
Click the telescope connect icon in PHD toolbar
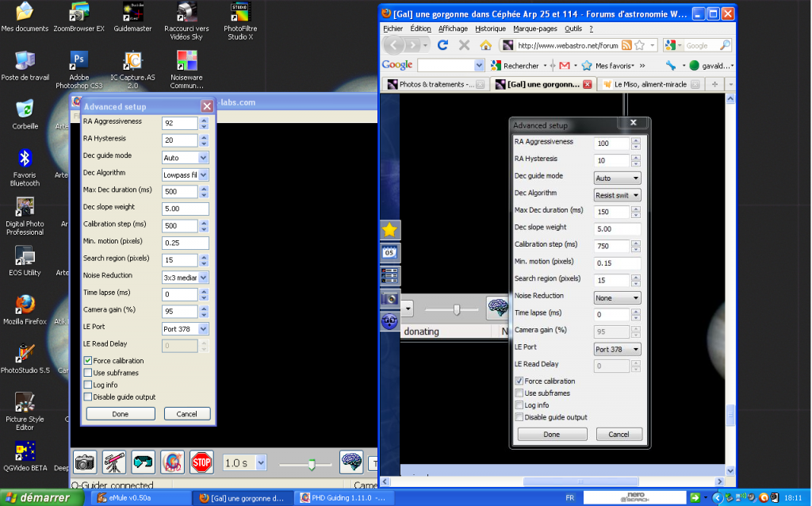click(114, 462)
